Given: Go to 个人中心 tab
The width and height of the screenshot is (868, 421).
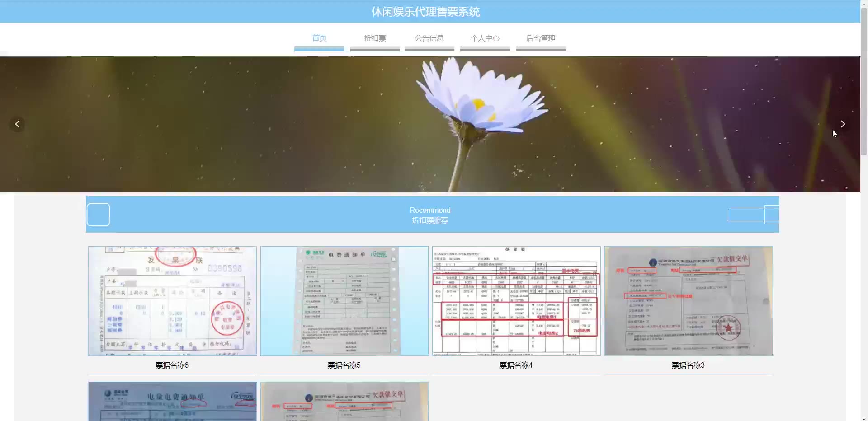Looking at the screenshot, I should tap(485, 38).
